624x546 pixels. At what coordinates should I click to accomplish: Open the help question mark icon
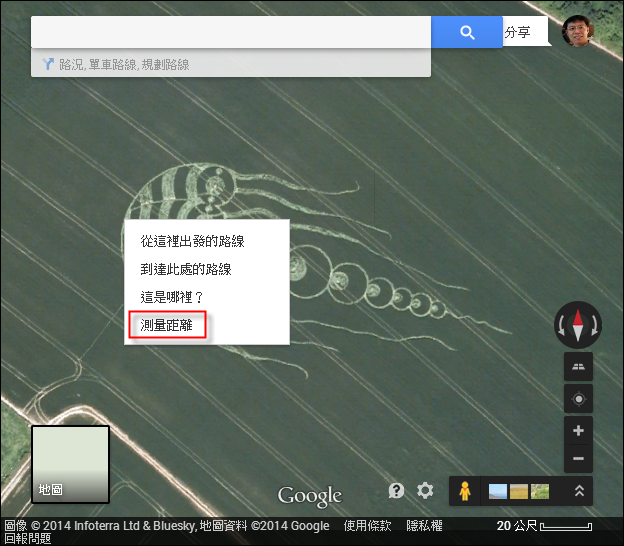[396, 491]
